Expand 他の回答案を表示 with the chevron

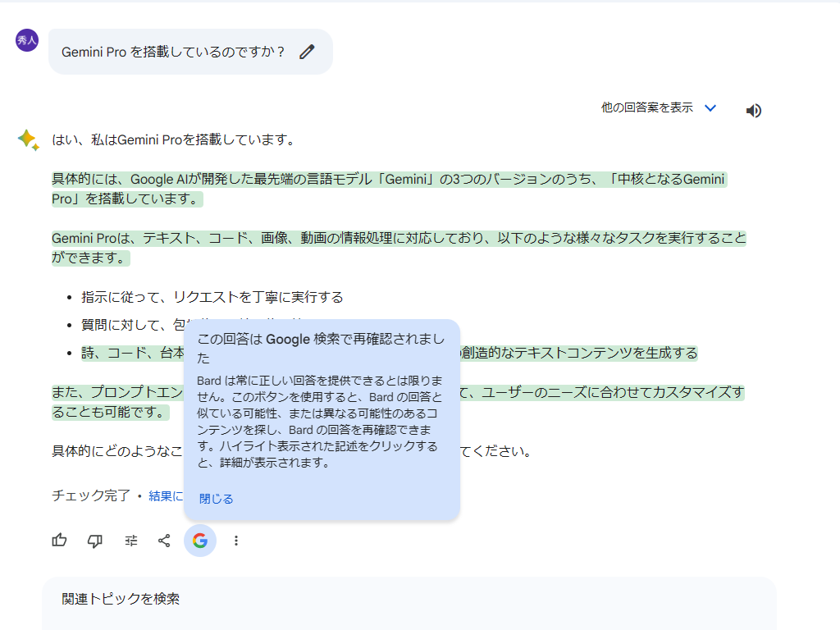pyautogui.click(x=710, y=107)
